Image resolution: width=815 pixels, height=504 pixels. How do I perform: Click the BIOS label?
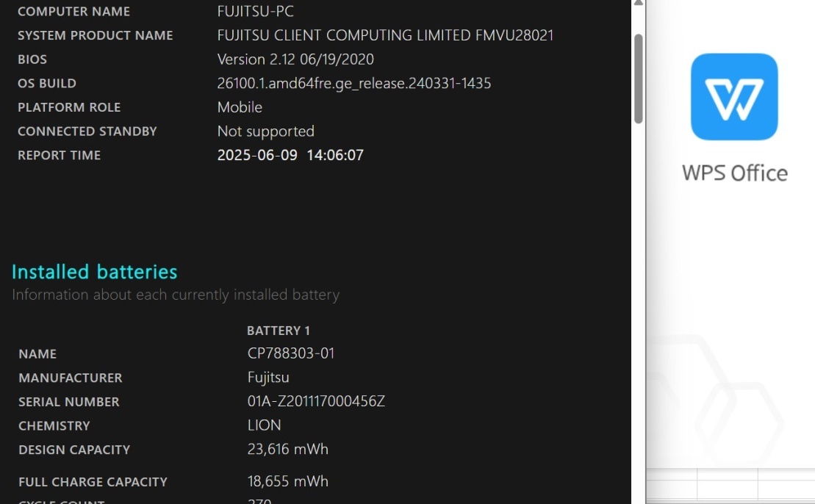32,60
